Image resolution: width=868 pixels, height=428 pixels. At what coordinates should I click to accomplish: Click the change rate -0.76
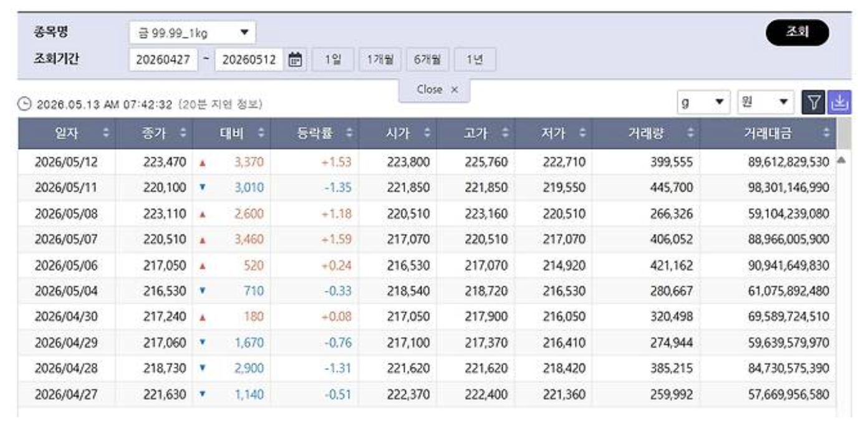tap(338, 343)
